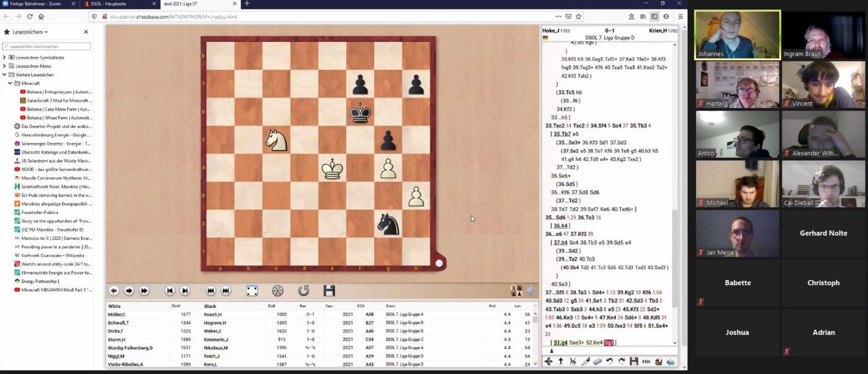Toggle the board sound speaker icon
Screen dimensions: 868x374
coord(531,291)
